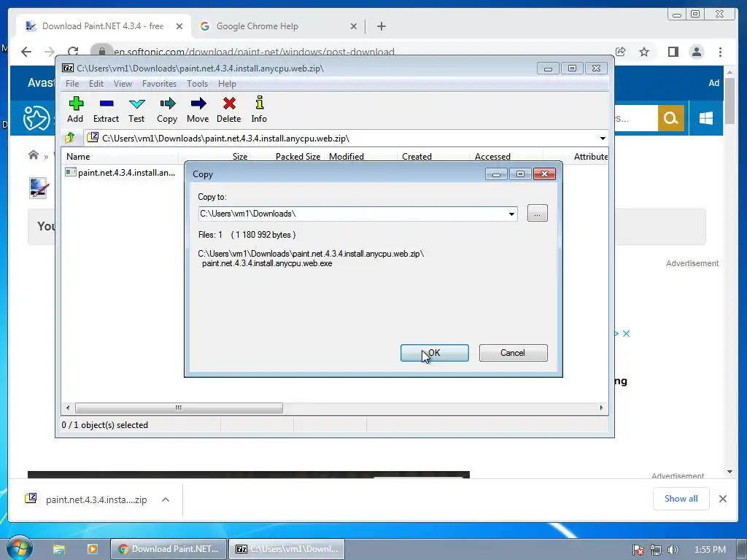Click the Windows Start button

[19, 548]
